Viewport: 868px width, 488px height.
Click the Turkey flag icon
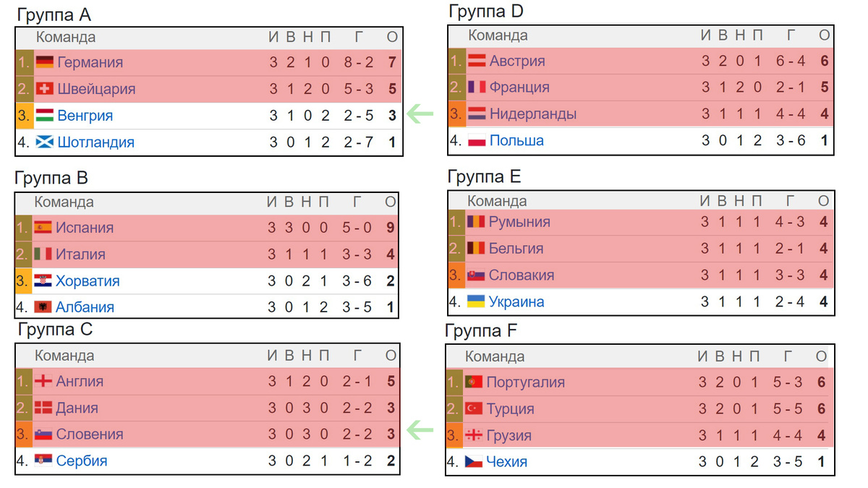tap(474, 408)
